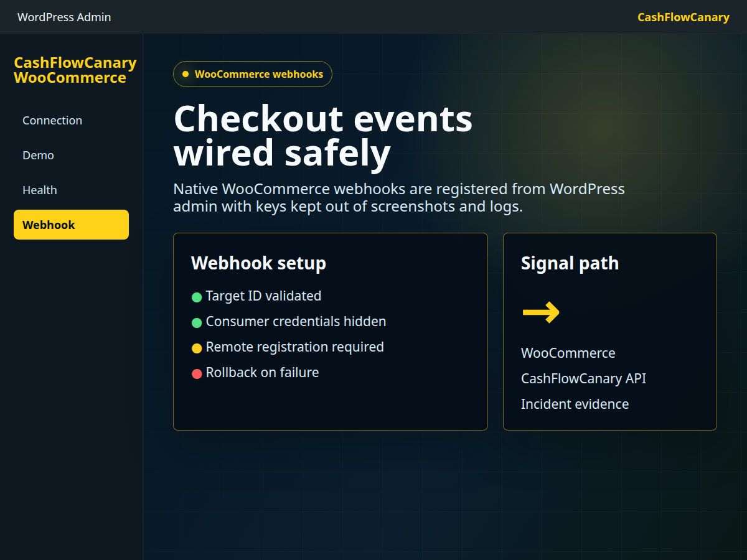
Task: Open the Health sidebar item
Action: [x=71, y=190]
